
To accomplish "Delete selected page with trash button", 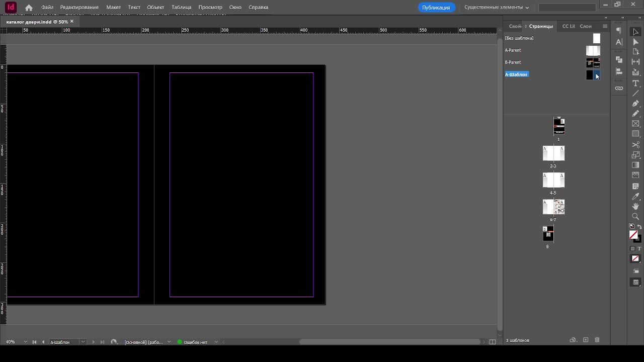I will [597, 340].
